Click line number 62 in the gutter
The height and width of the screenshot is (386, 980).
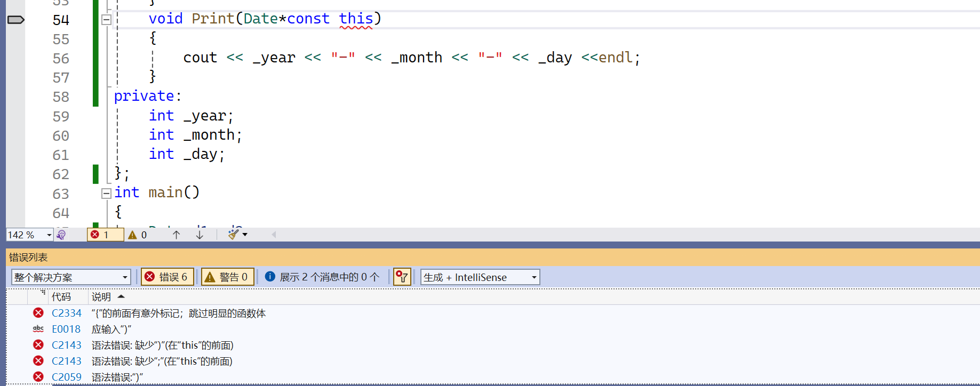pyautogui.click(x=61, y=174)
